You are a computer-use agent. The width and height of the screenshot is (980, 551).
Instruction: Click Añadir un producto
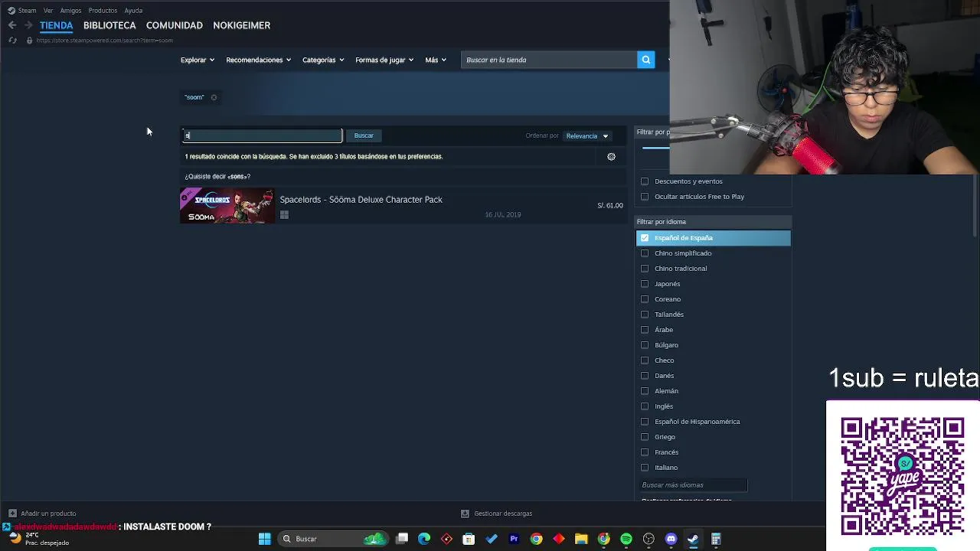[48, 514]
